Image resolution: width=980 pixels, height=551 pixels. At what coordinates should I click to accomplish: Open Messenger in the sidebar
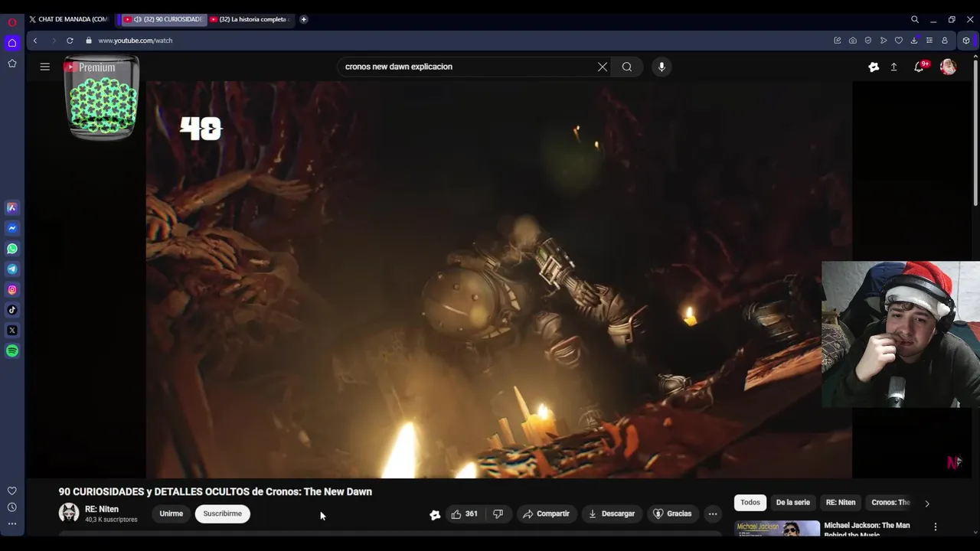coord(12,228)
